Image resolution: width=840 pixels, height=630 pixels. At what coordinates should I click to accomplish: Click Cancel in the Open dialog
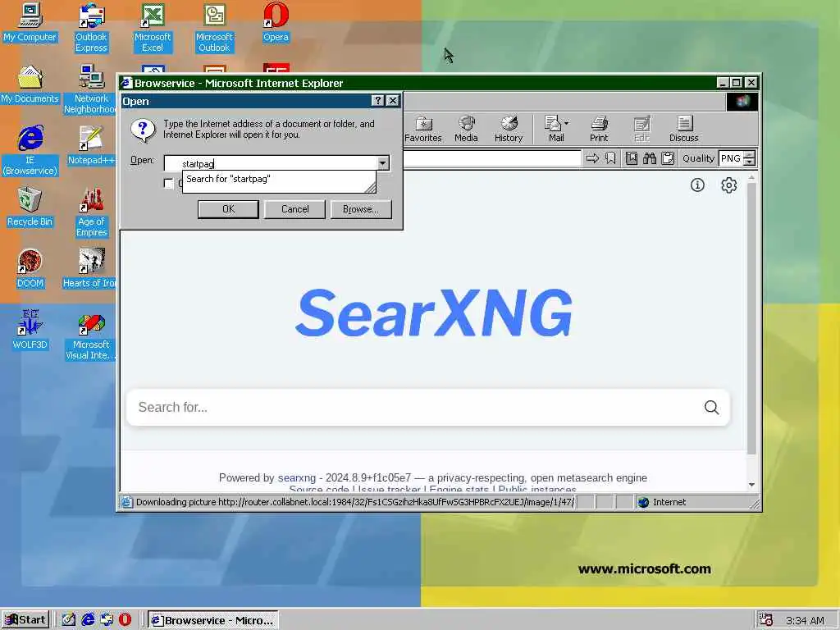tap(294, 209)
